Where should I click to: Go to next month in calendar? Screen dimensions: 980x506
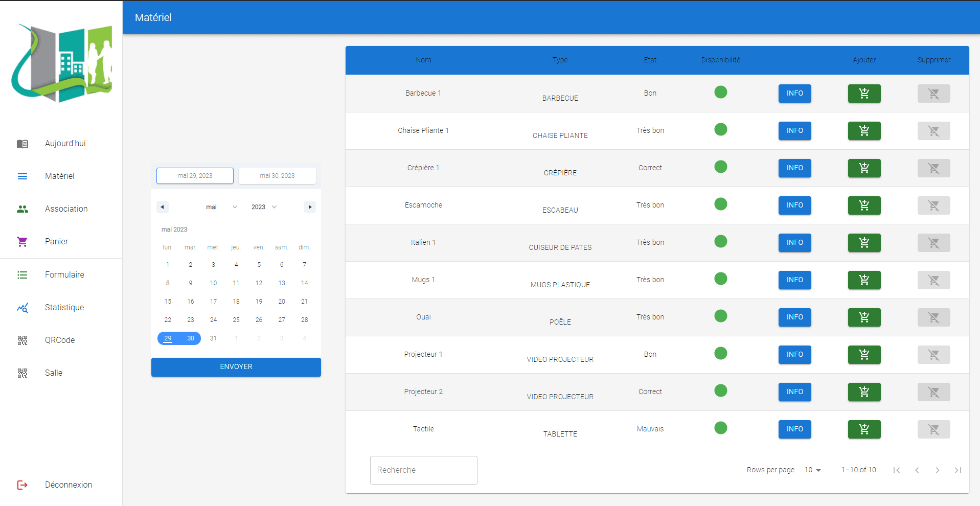(x=310, y=207)
